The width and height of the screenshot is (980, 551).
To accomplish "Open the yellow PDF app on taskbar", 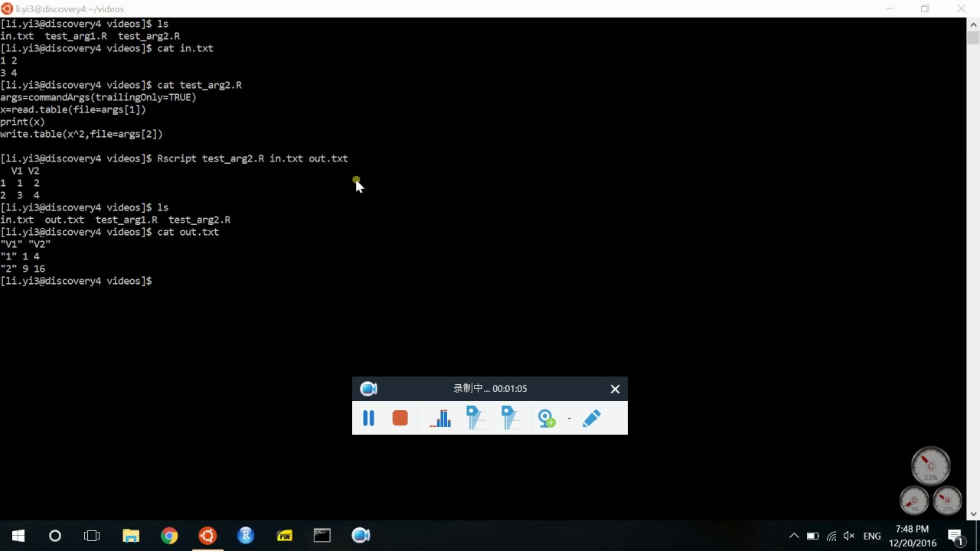I will pos(284,536).
